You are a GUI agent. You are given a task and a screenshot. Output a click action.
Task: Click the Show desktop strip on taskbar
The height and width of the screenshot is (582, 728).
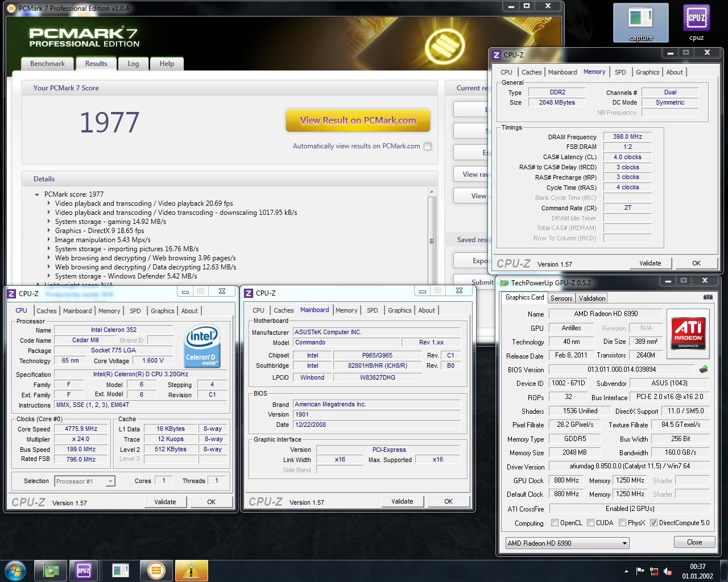pyautogui.click(x=723, y=571)
